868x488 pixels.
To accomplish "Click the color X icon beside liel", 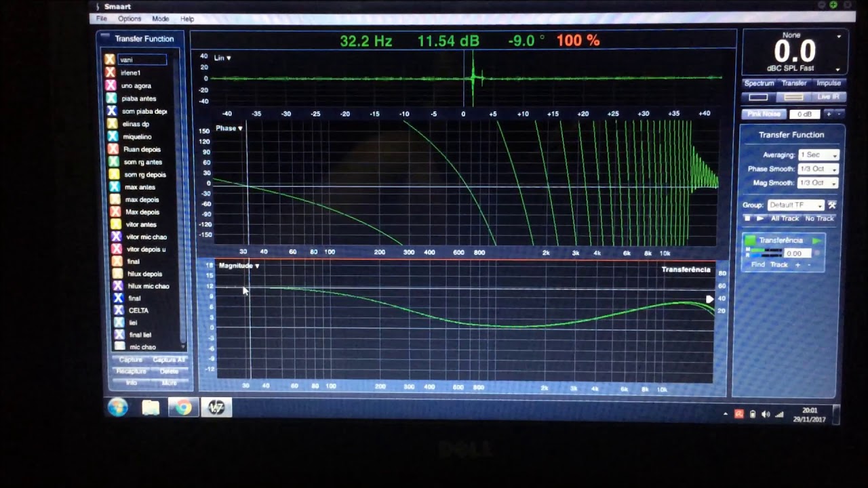I will tap(119, 323).
